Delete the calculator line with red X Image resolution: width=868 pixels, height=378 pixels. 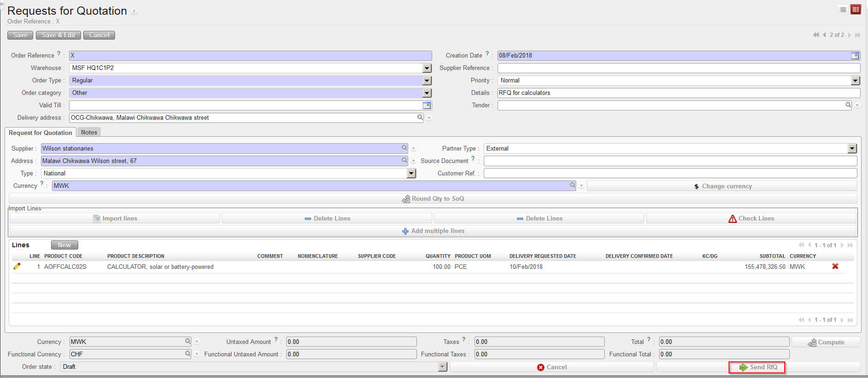[x=835, y=266]
